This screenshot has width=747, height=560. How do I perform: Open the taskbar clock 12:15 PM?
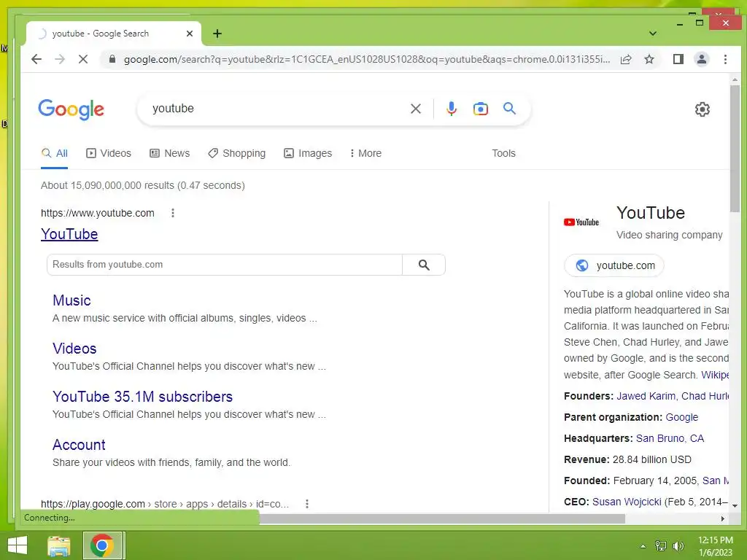click(x=715, y=546)
